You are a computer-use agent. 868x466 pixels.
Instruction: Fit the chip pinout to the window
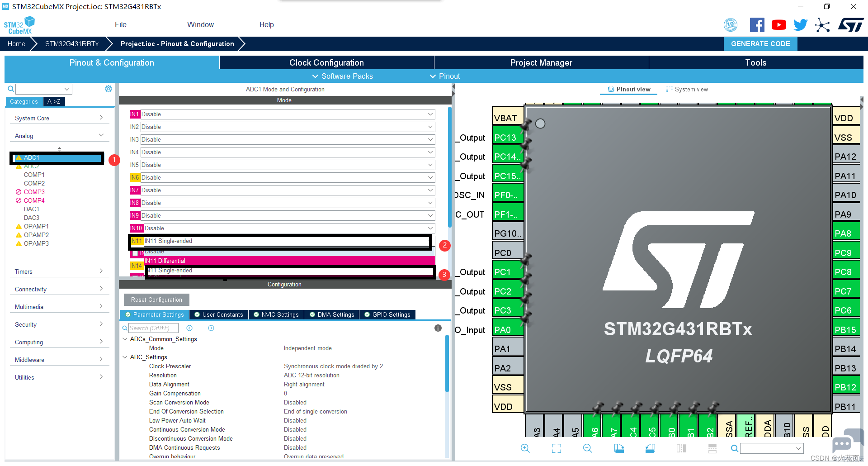[557, 448]
